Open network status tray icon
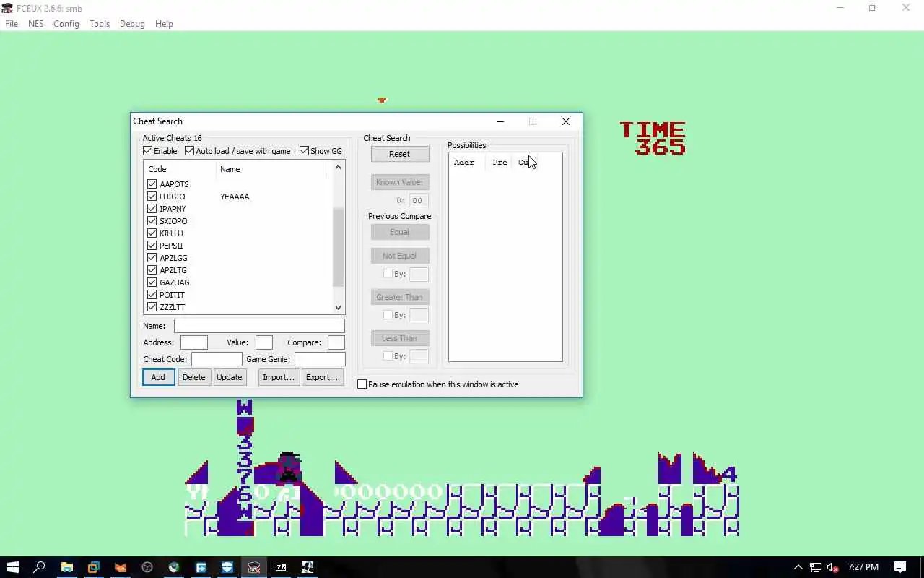The image size is (924, 578). point(816,567)
